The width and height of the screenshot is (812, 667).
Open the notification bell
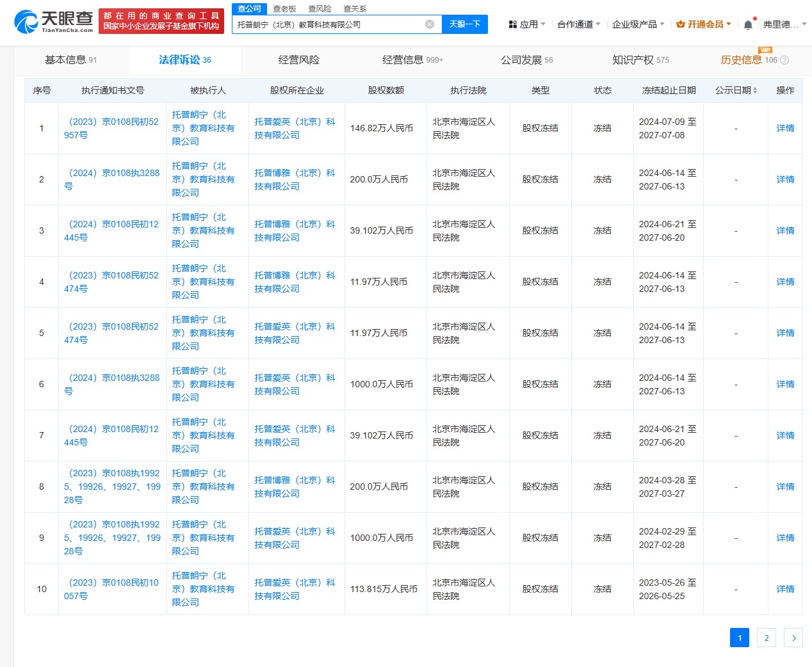[x=748, y=25]
